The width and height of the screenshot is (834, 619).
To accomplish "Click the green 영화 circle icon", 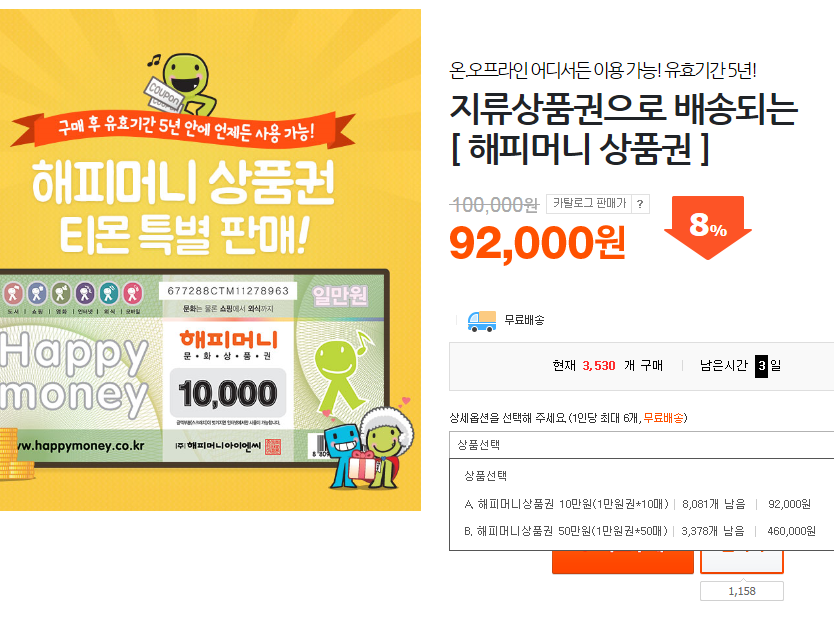I will (61, 293).
